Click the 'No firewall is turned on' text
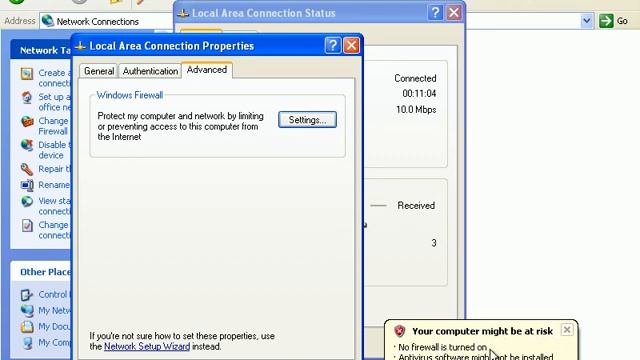 (x=442, y=347)
